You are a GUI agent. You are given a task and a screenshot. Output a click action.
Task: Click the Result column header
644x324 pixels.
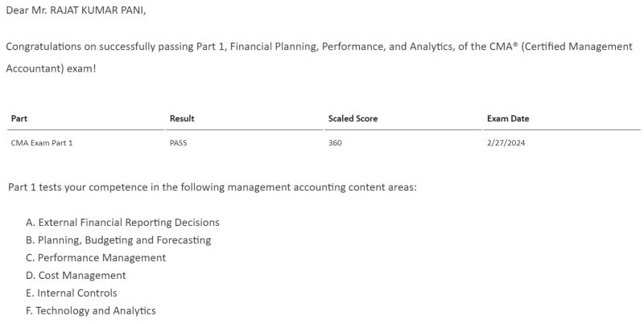pos(182,118)
